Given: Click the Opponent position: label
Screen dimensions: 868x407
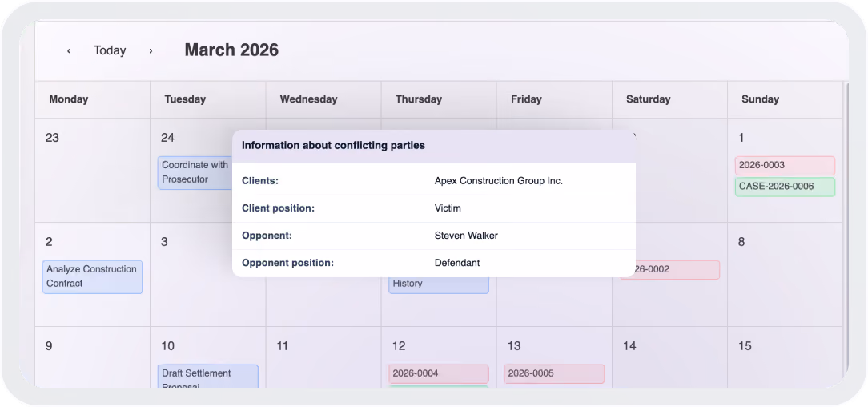Looking at the screenshot, I should pos(287,263).
